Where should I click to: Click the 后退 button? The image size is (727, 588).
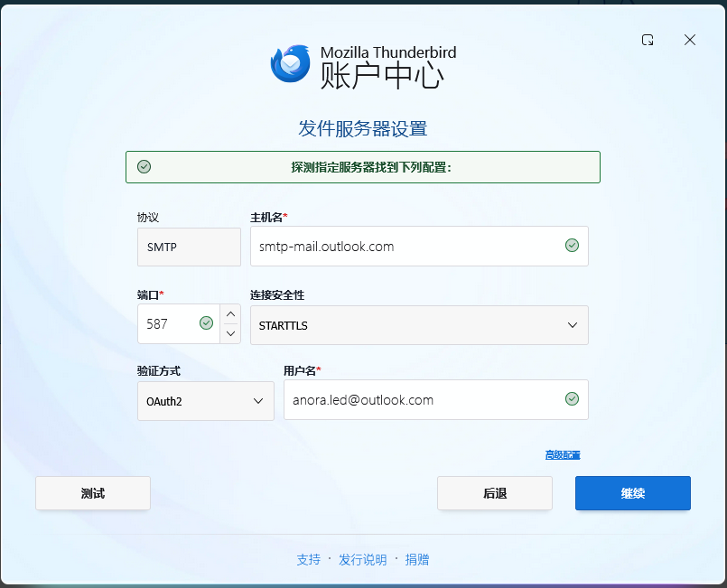(x=495, y=493)
